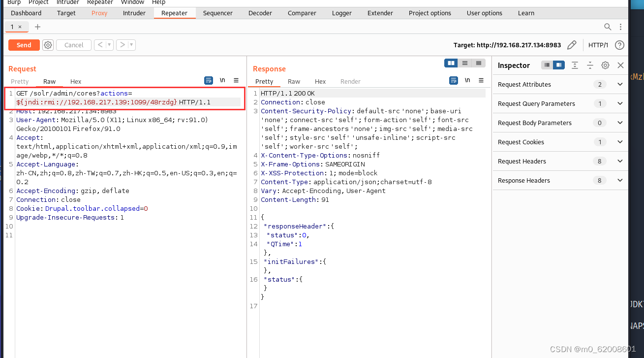Open the Burp menu
644x358 pixels.
click(x=14, y=2)
